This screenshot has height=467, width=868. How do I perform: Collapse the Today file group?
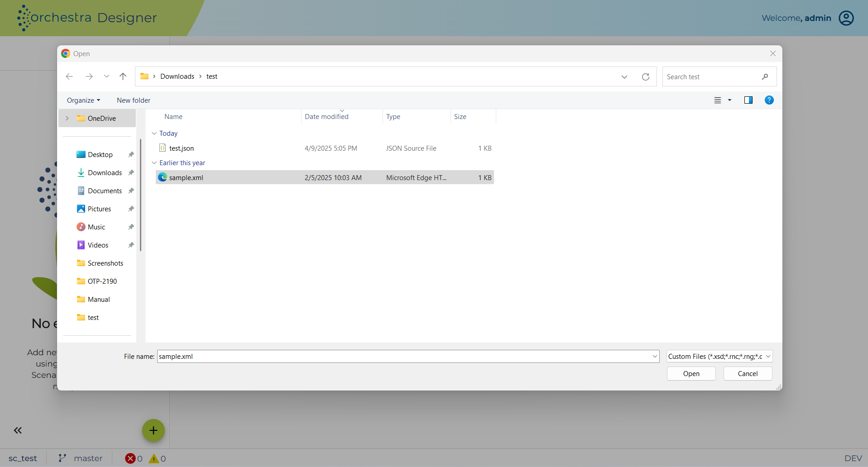(154, 133)
